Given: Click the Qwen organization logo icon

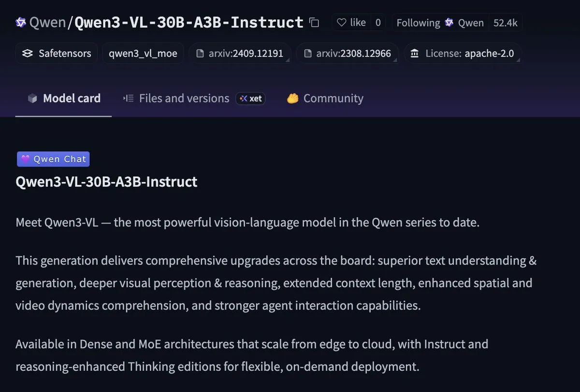Looking at the screenshot, I should tap(21, 23).
